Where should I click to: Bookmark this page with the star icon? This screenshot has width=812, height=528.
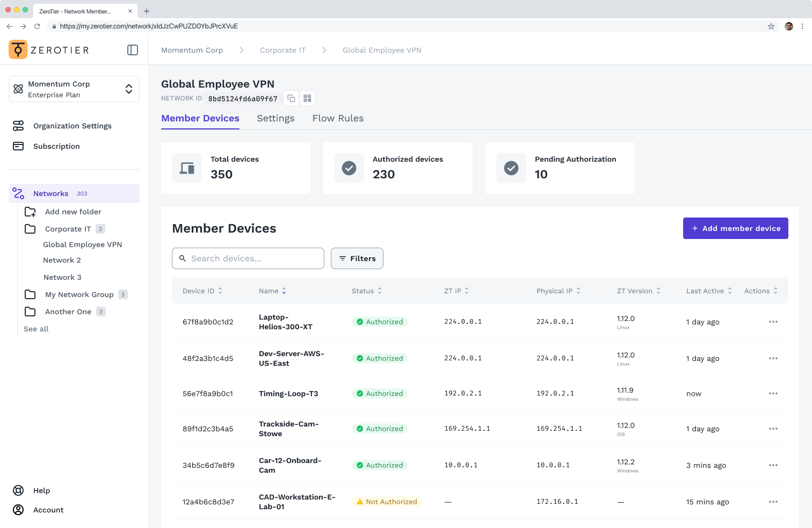[771, 26]
